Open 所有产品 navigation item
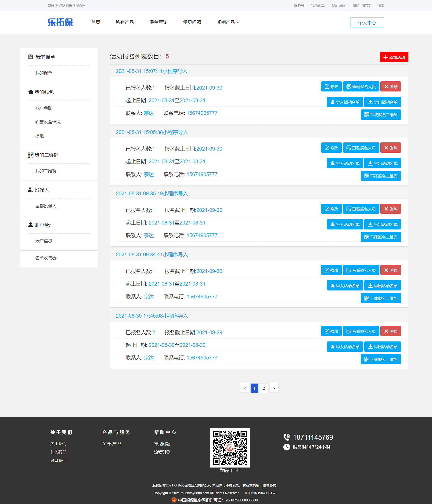This screenshot has width=432, height=504. (x=125, y=22)
